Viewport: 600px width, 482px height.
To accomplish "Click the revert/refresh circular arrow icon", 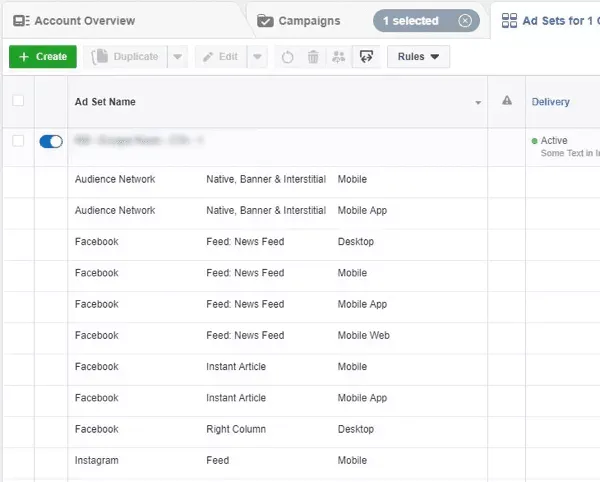I will (x=288, y=57).
